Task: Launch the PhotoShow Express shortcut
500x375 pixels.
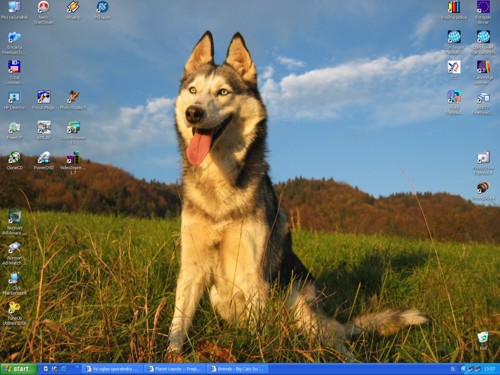Action: [x=483, y=157]
